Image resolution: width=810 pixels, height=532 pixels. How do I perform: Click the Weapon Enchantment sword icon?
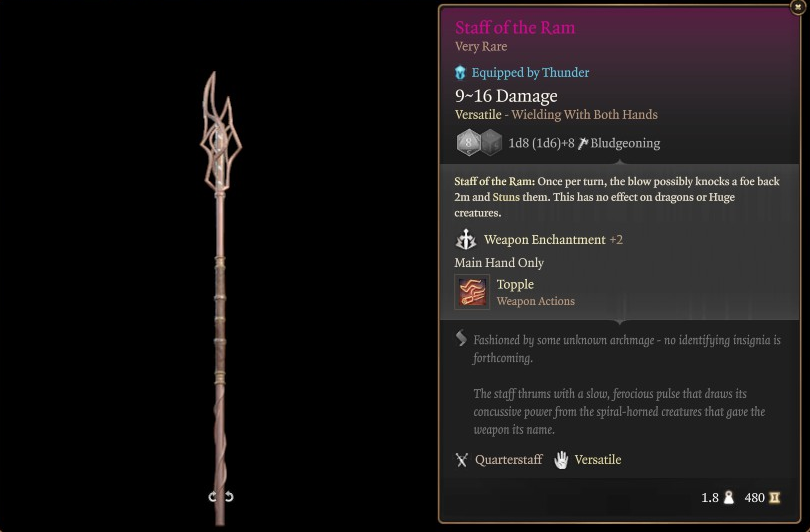[x=465, y=240]
